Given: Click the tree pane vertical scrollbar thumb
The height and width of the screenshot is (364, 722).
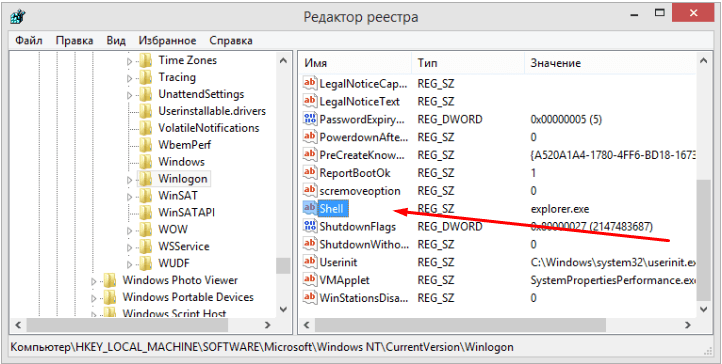Looking at the screenshot, I should [283, 266].
